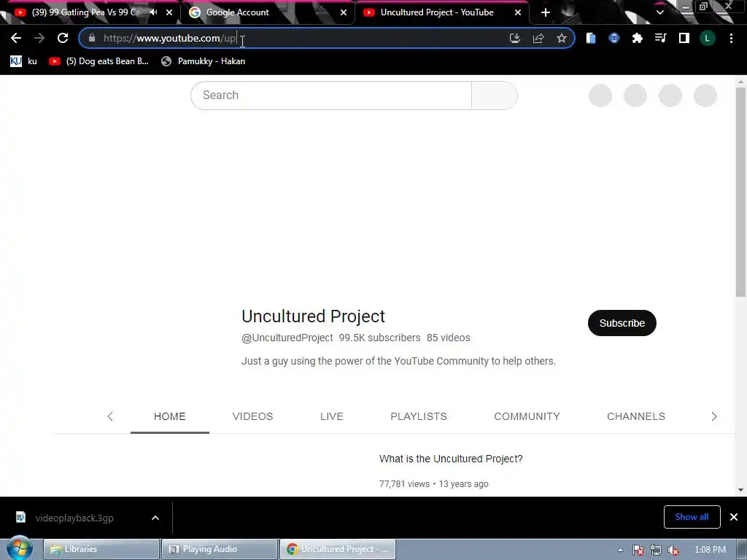Image resolution: width=747 pixels, height=560 pixels.
Task: Open the HOME channel tab
Action: click(169, 416)
